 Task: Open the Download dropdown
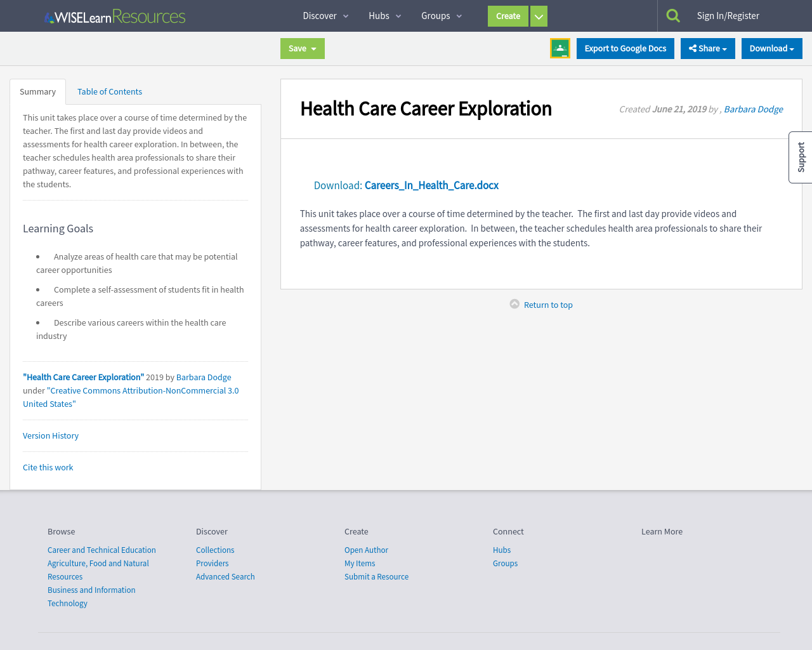tap(771, 48)
